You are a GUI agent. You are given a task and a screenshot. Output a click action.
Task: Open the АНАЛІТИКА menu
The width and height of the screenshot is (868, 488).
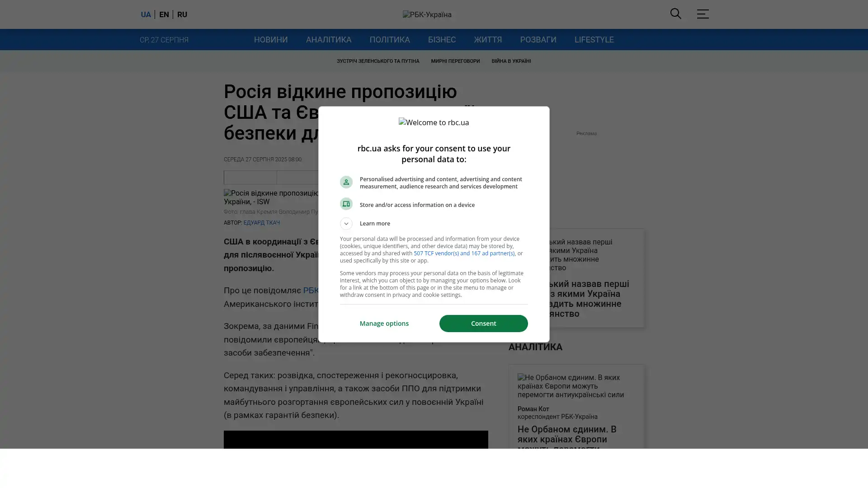[328, 40]
